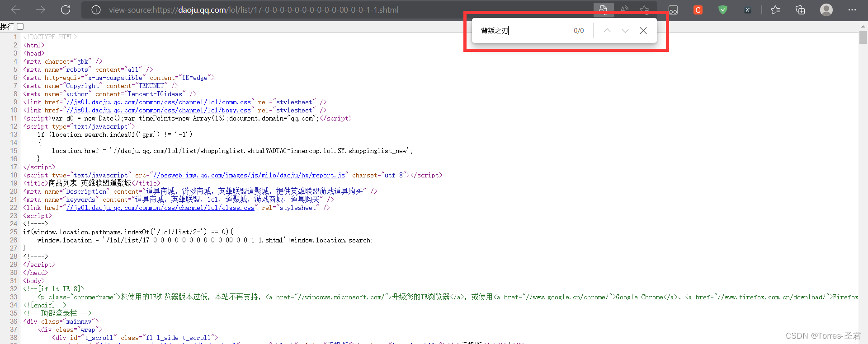Open the dark X extension icon
This screenshot has height=344, width=868.
748,10
